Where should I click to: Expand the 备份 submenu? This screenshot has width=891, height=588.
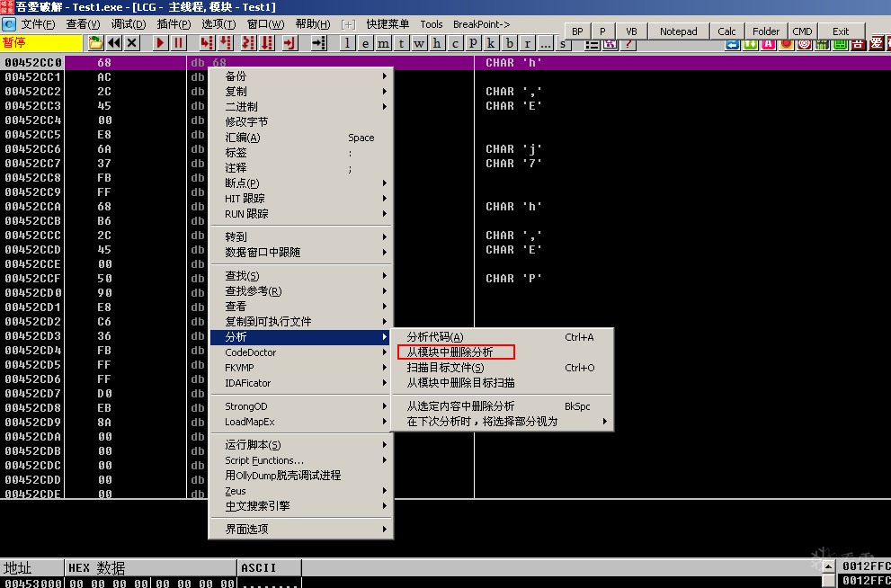pos(300,76)
